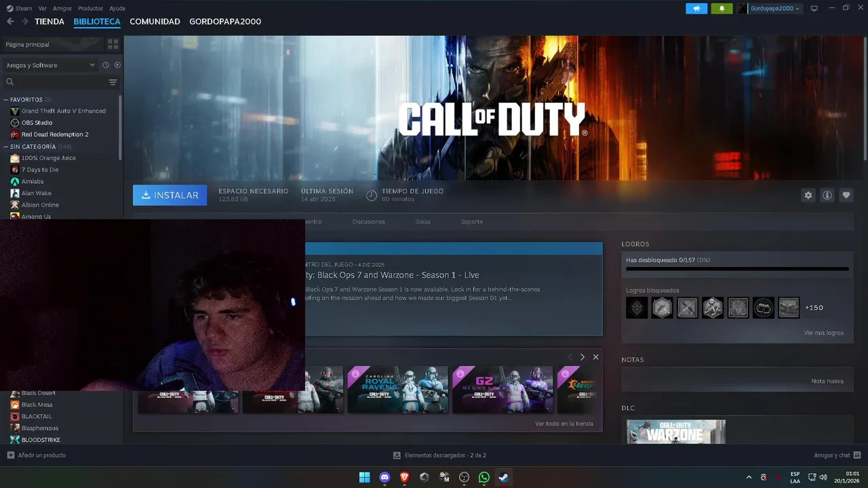
Task: Open the announcements megaphone button
Action: coord(696,8)
